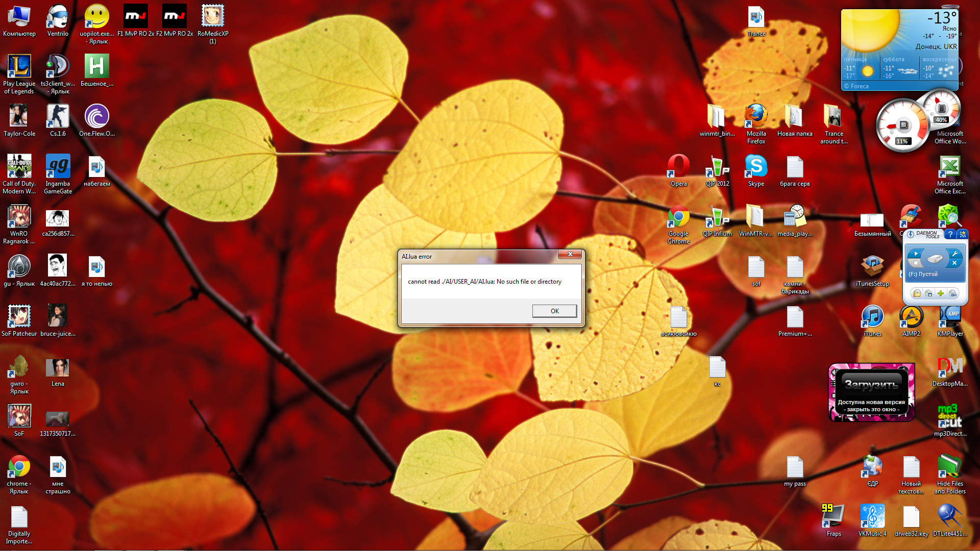The height and width of the screenshot is (551, 980).
Task: Open the Cs1.6 Counter-Strike shortcut
Action: coord(58,120)
